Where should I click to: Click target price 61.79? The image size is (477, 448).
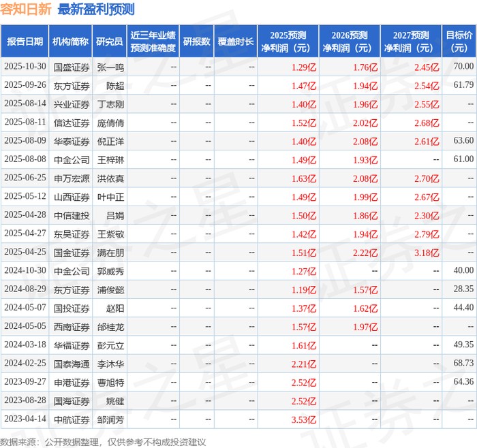pyautogui.click(x=463, y=85)
